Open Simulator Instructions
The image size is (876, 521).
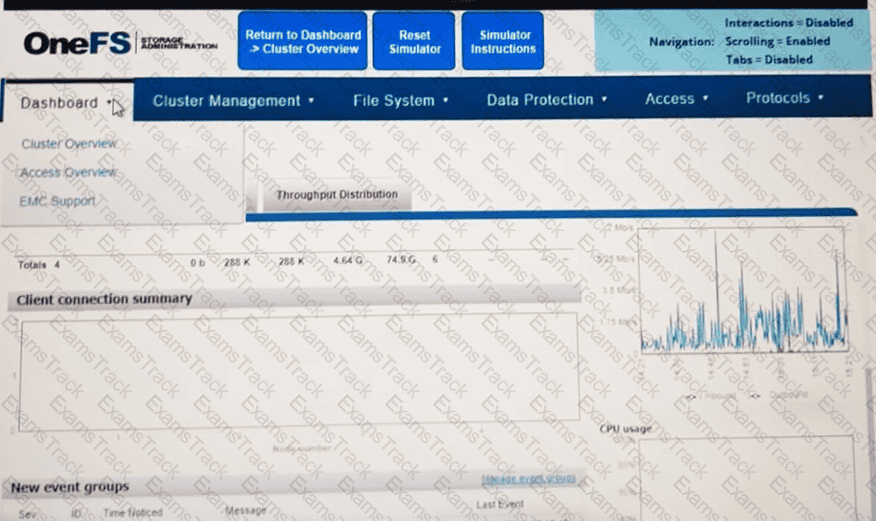[503, 41]
